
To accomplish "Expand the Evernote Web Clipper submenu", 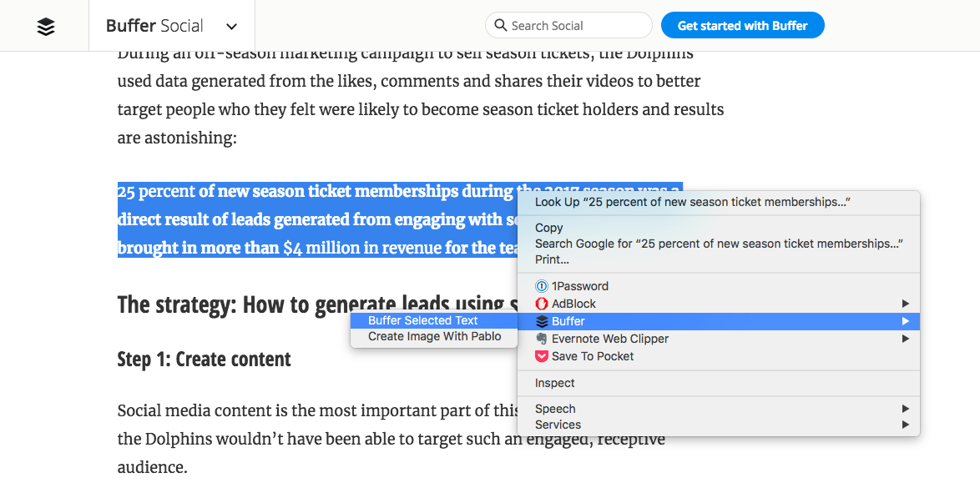I will 905,339.
